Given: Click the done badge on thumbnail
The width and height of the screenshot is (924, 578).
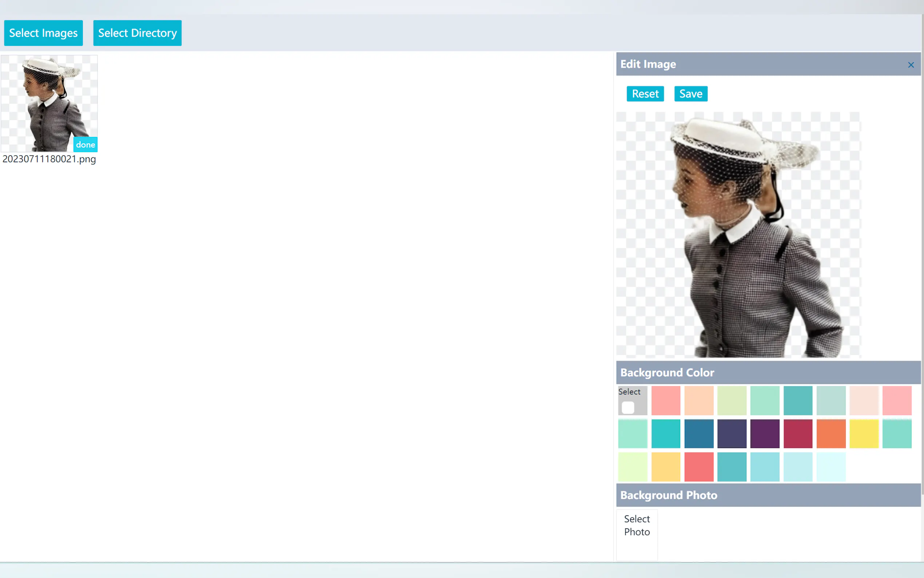Looking at the screenshot, I should 85,144.
